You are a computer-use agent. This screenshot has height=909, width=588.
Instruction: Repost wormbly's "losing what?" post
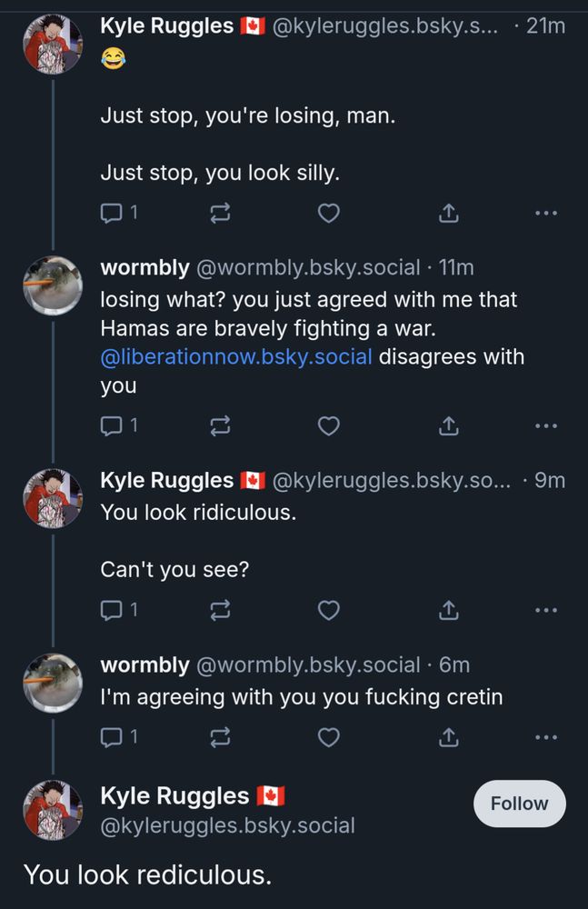click(x=220, y=425)
